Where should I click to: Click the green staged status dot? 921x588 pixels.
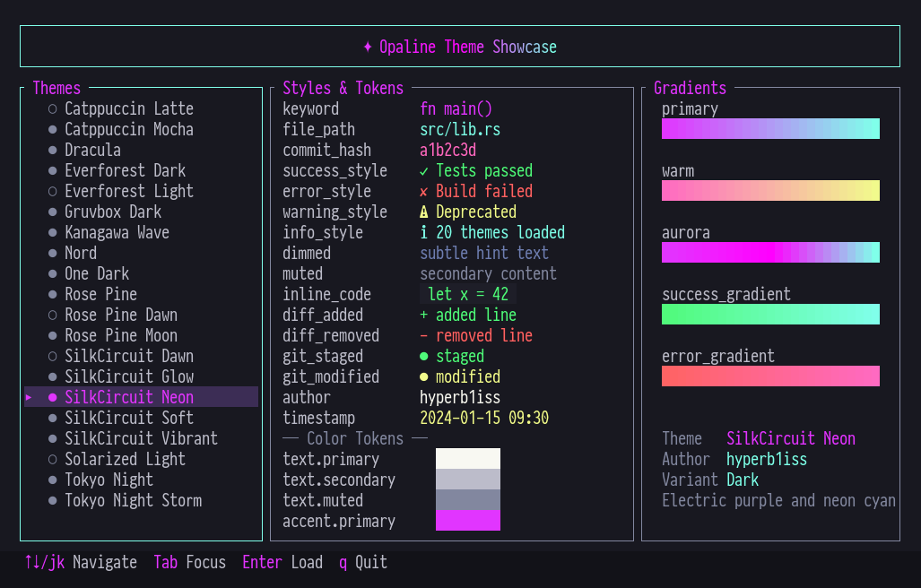(x=423, y=356)
